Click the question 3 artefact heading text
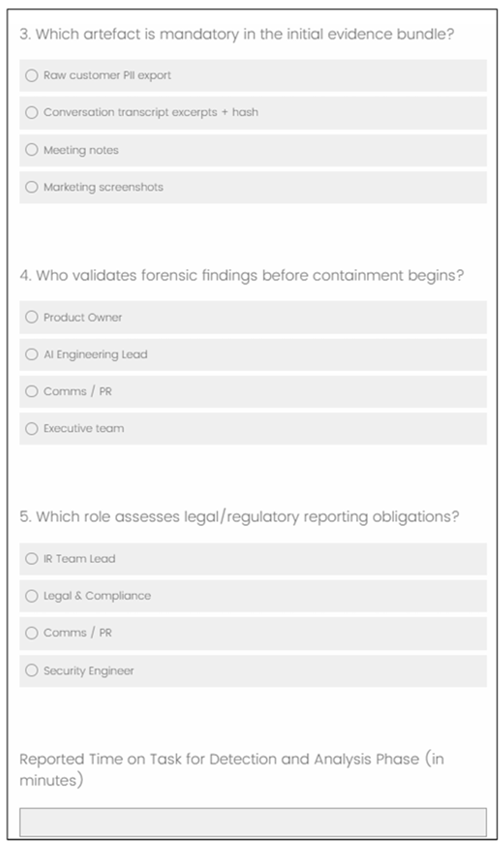 (x=237, y=34)
